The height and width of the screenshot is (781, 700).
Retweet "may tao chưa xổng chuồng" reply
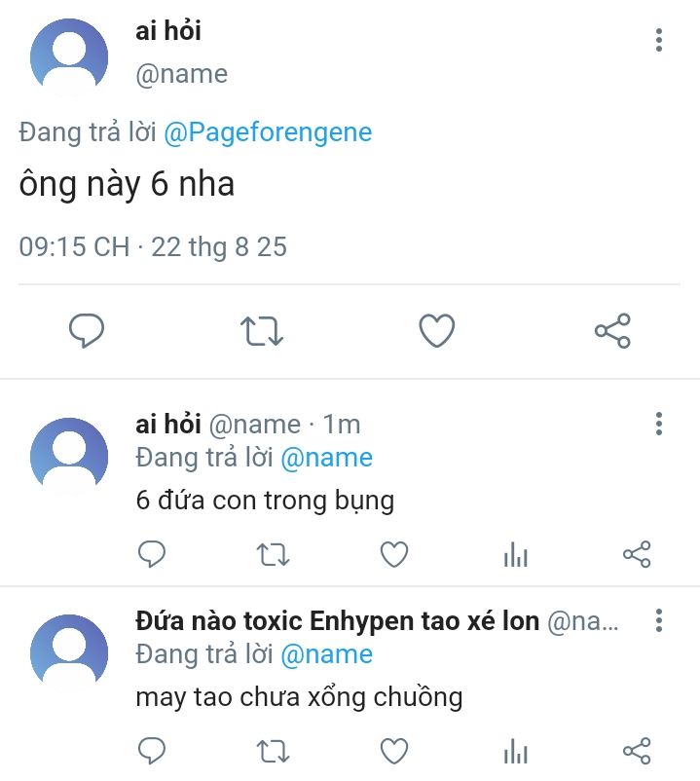coord(273,751)
